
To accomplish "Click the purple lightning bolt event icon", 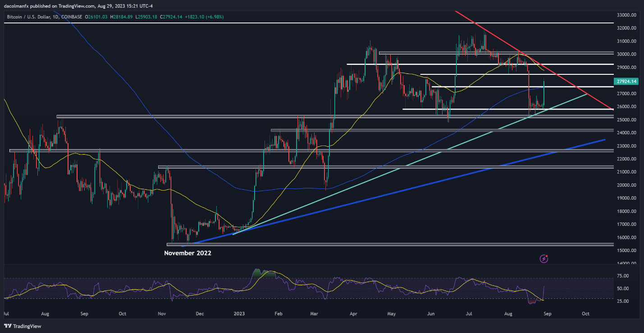I will pos(544,259).
